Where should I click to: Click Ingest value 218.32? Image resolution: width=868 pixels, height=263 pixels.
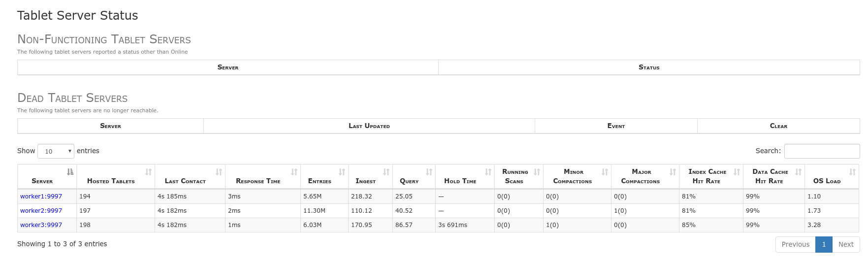(x=361, y=197)
